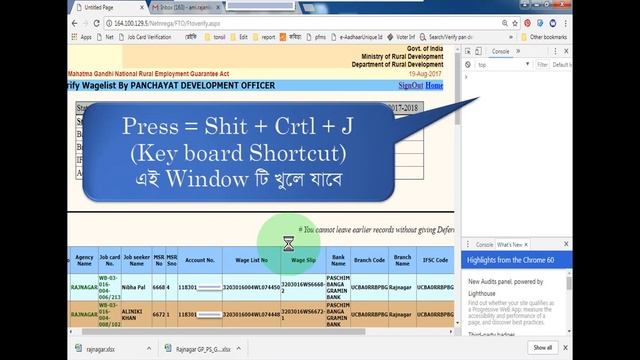Viewport: 640px width, 360px height.
Task: Click the IFSC Code column header
Action: click(x=435, y=260)
